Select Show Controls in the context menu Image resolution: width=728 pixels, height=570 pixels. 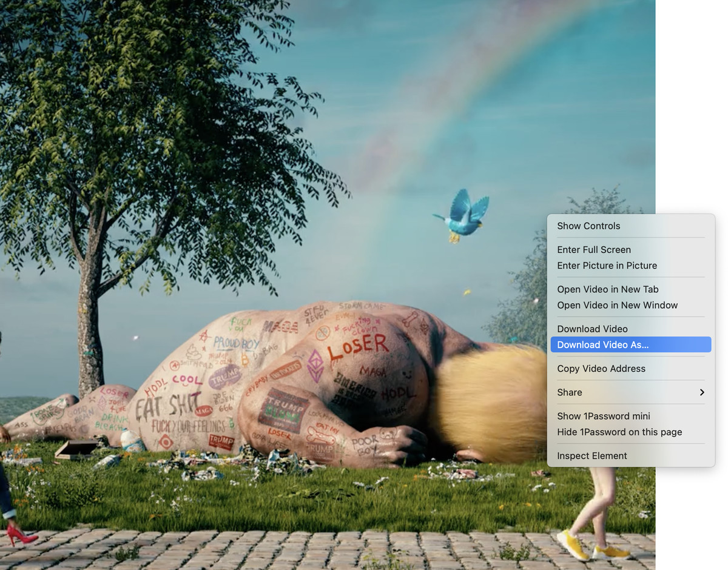pos(588,226)
